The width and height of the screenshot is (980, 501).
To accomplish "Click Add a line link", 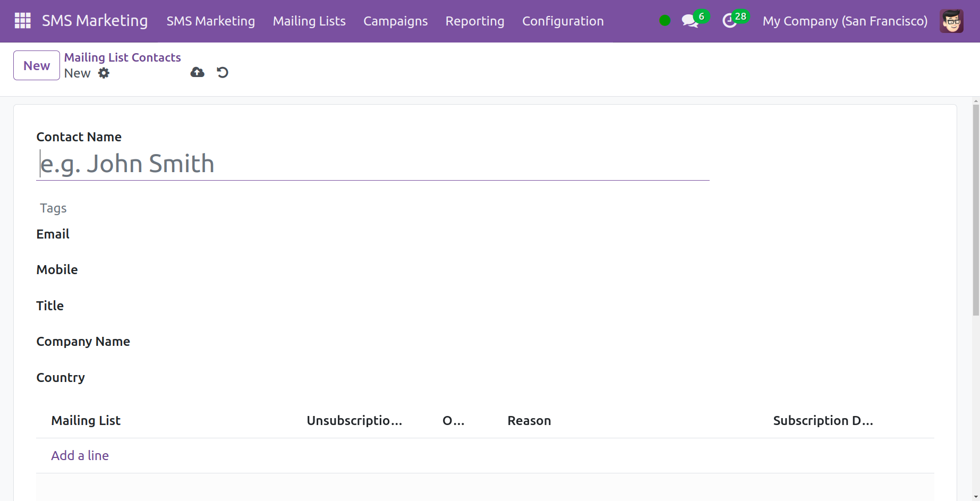I will tap(80, 455).
